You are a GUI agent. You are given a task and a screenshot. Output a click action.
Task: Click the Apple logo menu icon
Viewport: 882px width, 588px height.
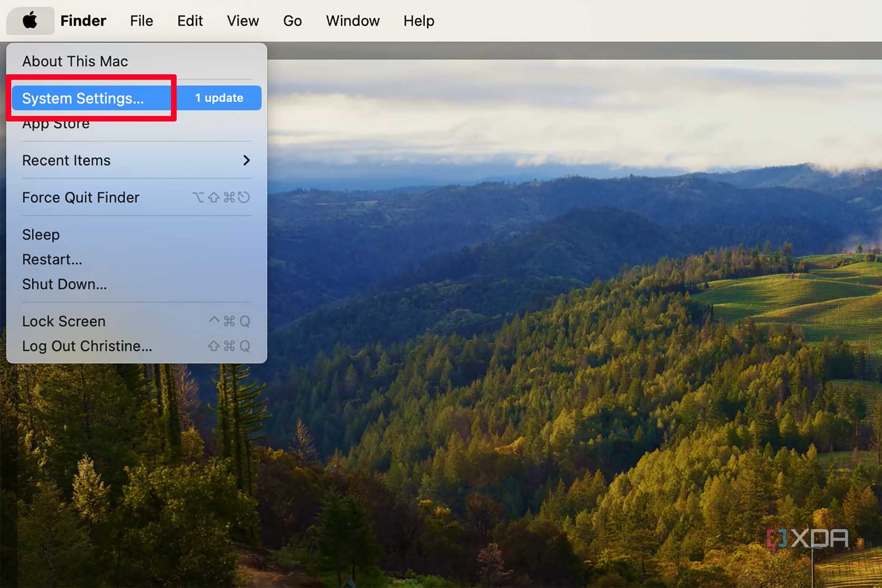coord(30,21)
